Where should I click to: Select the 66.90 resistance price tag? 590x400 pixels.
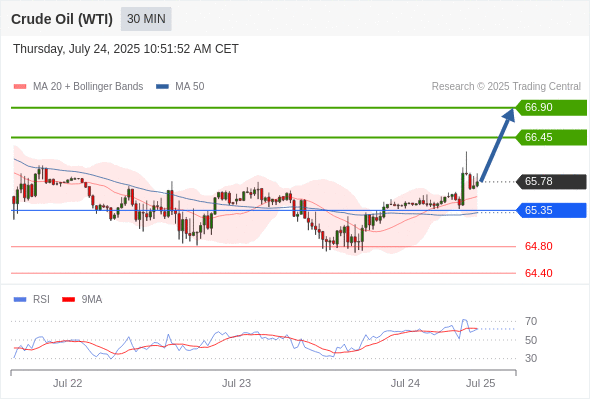pyautogui.click(x=551, y=108)
